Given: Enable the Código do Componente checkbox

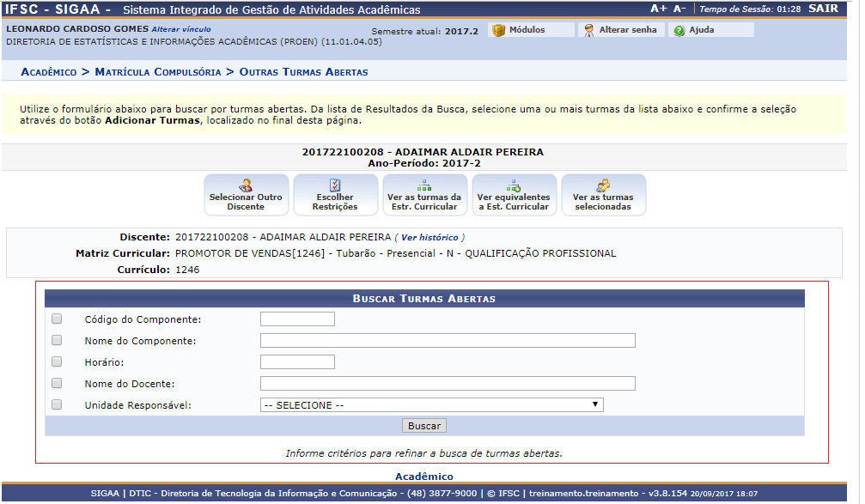Looking at the screenshot, I should [57, 319].
